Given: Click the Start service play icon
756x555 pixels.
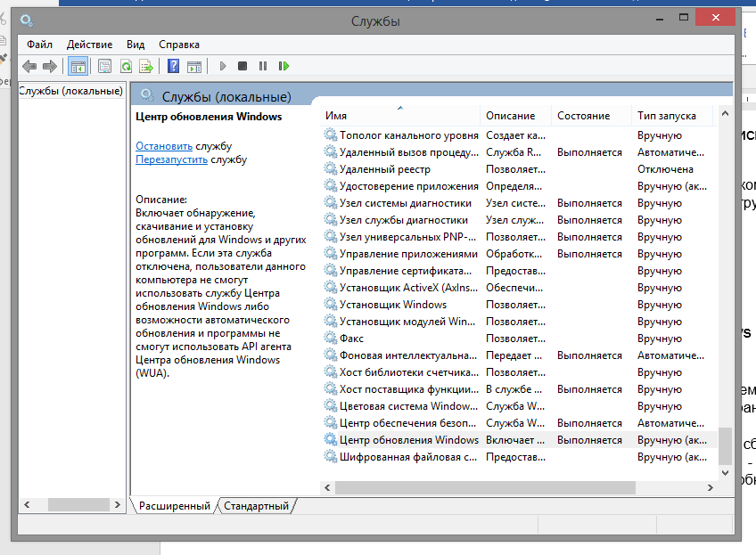Looking at the screenshot, I should [222, 66].
